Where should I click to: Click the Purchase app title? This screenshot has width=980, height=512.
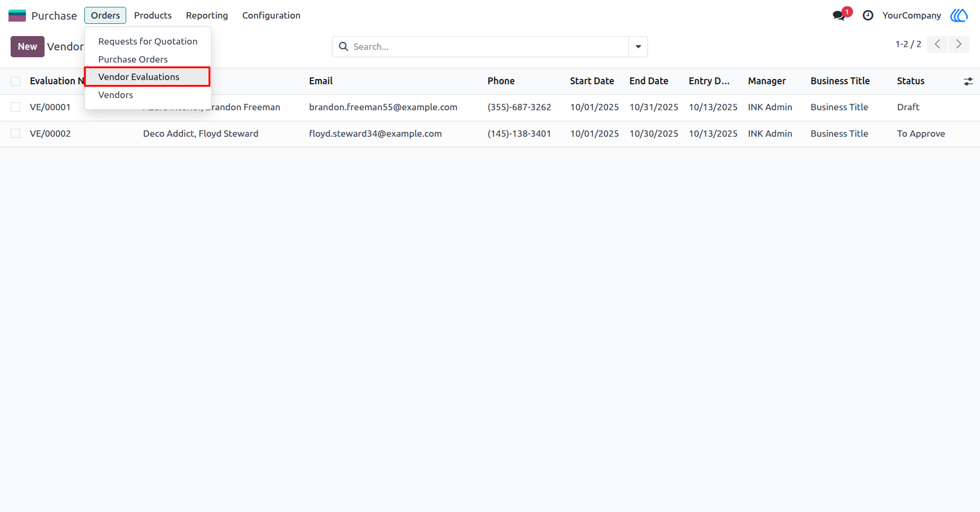pos(54,15)
